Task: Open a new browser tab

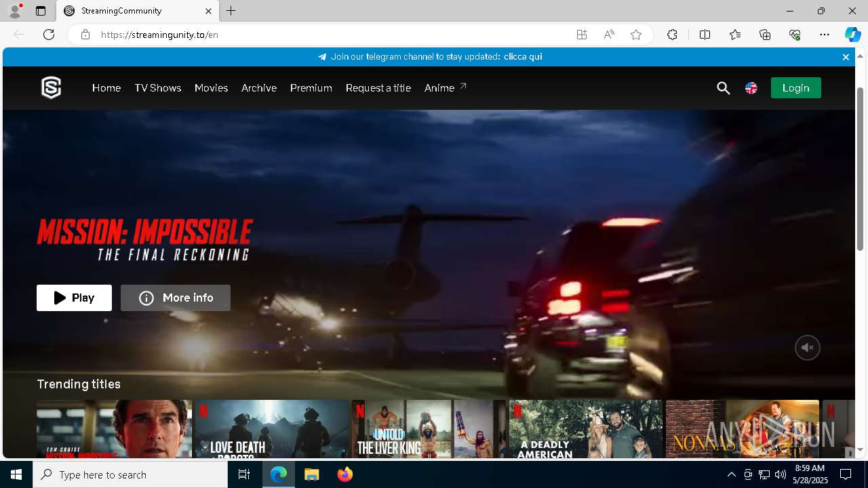Action: point(231,11)
